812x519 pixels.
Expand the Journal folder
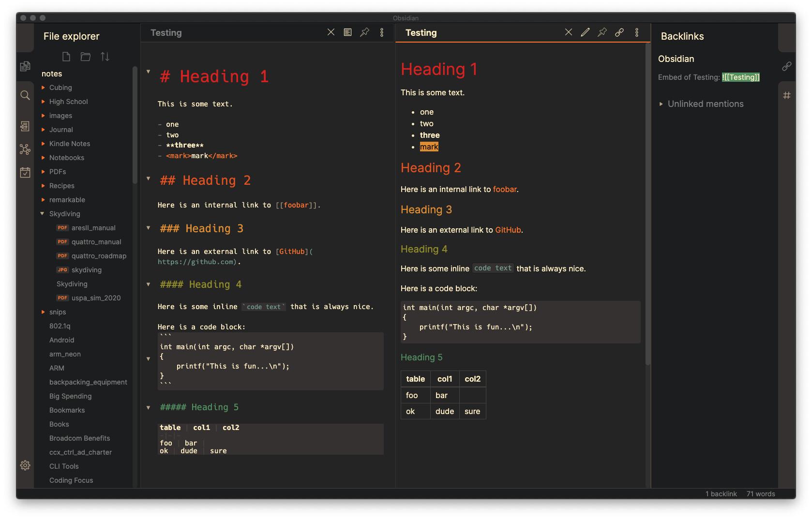[x=44, y=130]
